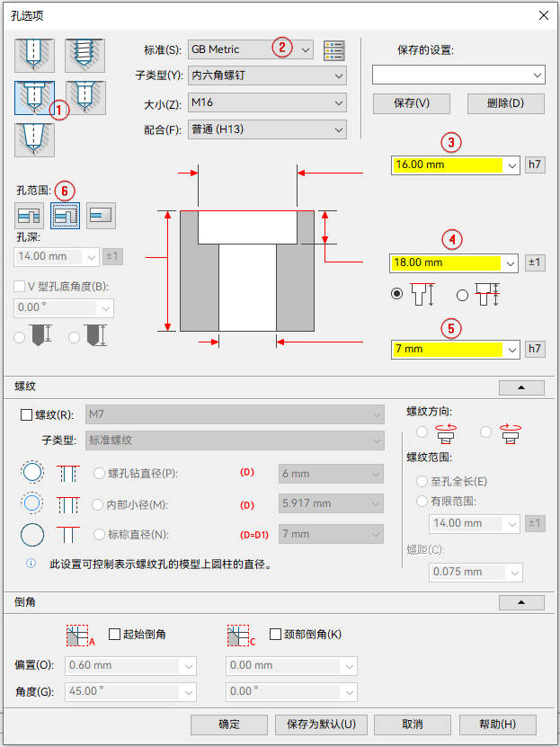Open the 配合 普通 (H13) dropdown

(267, 129)
